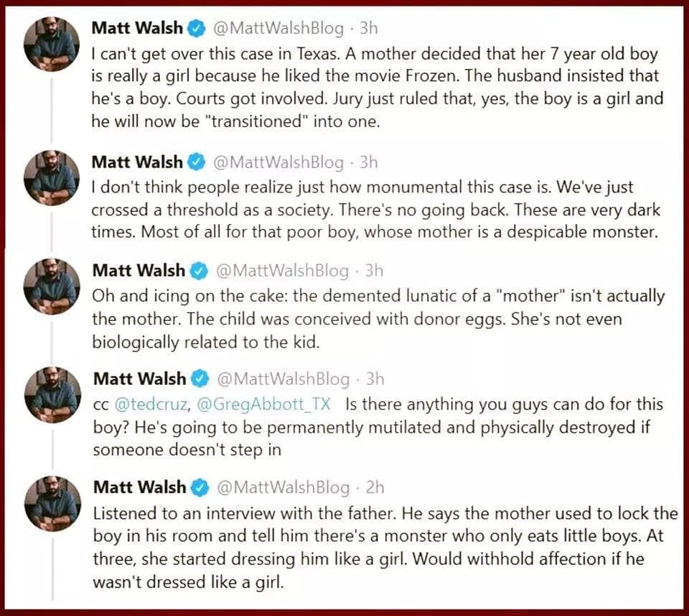This screenshot has height=616, width=689.
Task: Click verified badge beside fourth tweet's name
Action: click(x=200, y=378)
